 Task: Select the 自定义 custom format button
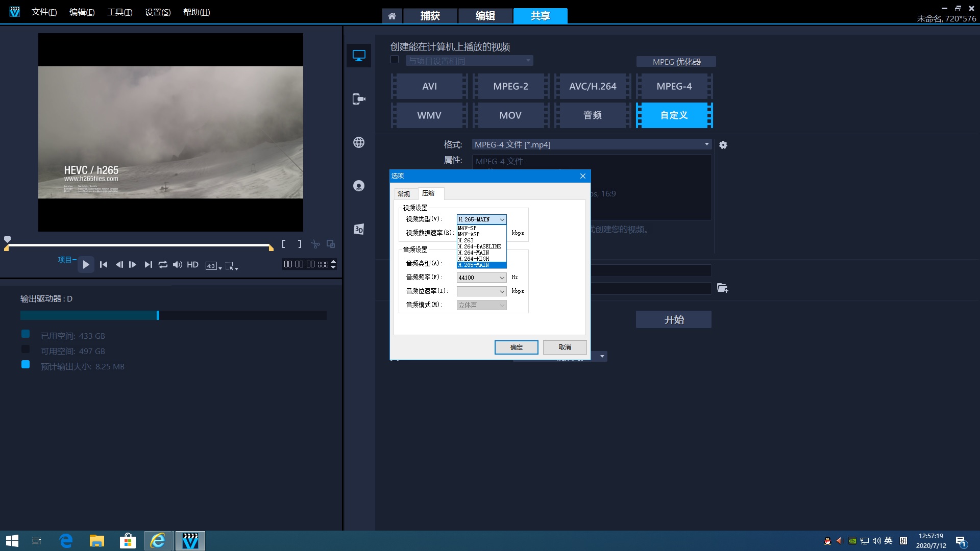[x=674, y=115]
